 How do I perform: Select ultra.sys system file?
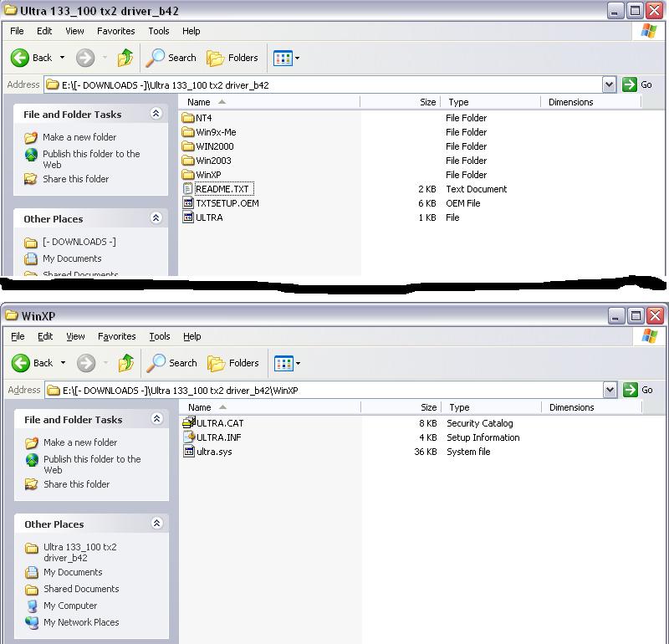[207, 452]
